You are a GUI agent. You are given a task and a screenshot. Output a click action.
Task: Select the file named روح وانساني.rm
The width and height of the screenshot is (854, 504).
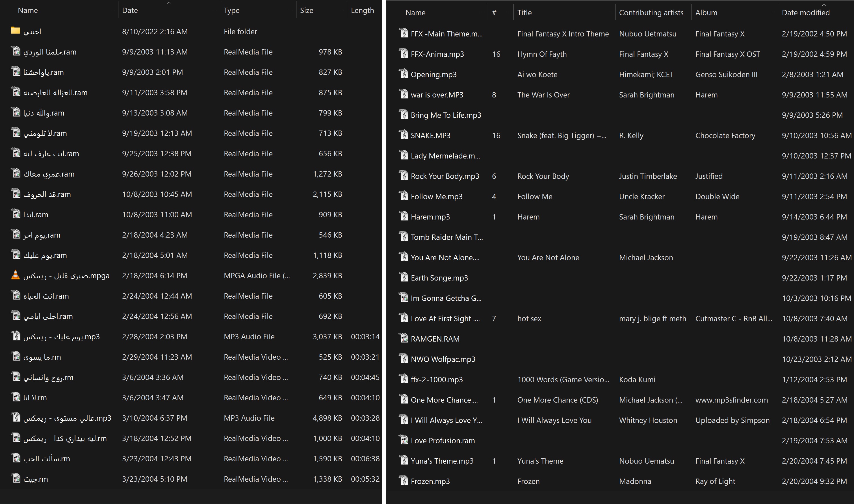click(x=48, y=378)
